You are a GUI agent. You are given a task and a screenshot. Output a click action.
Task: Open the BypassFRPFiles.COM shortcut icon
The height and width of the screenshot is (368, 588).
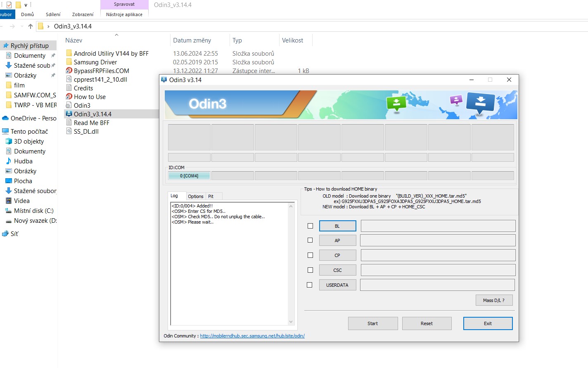69,71
